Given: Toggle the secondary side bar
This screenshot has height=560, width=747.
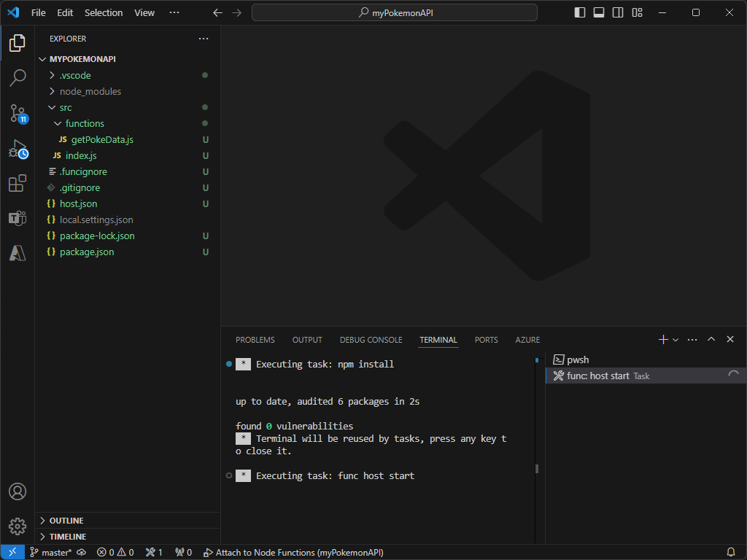Looking at the screenshot, I should [618, 13].
